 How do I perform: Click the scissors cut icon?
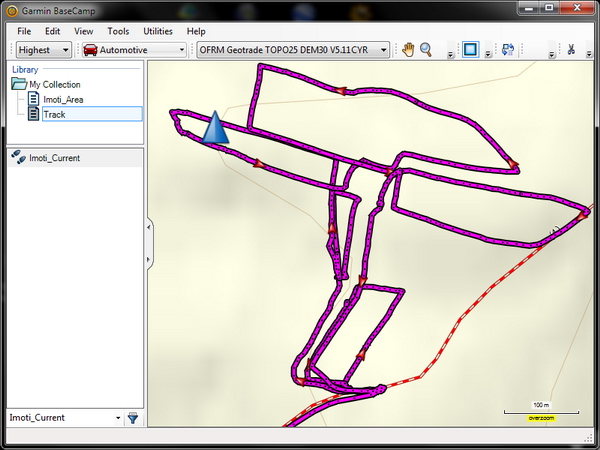570,50
